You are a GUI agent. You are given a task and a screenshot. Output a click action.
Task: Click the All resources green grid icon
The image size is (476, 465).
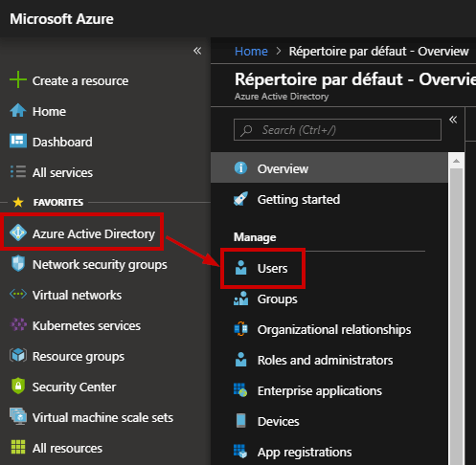pos(18,447)
